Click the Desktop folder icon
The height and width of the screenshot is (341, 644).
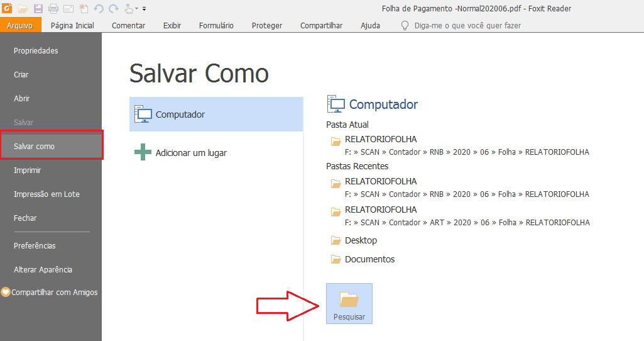[336, 240]
